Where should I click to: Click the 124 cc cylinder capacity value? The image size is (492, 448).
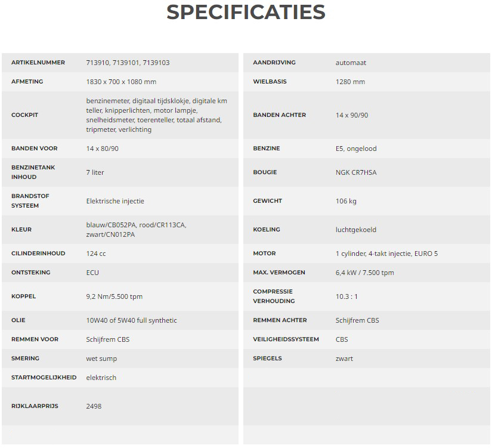tap(96, 254)
